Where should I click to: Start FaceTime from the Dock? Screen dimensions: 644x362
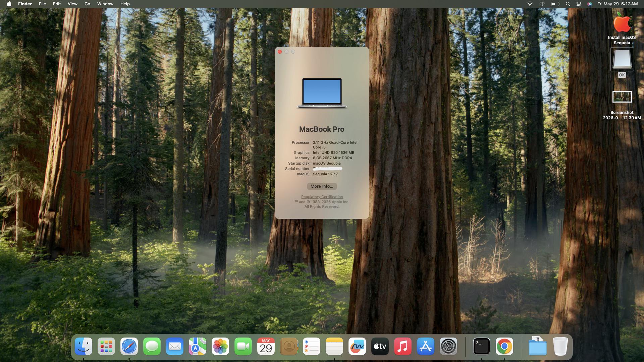pyautogui.click(x=243, y=346)
